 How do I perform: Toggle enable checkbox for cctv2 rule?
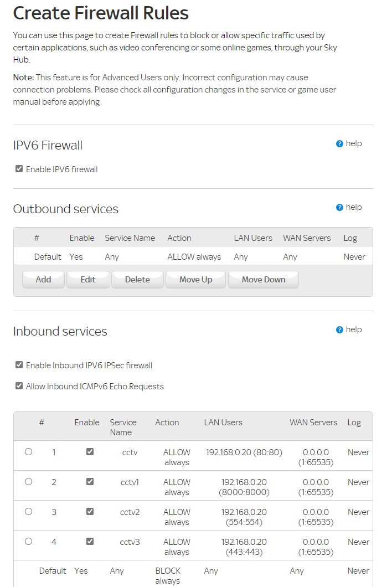(x=90, y=512)
